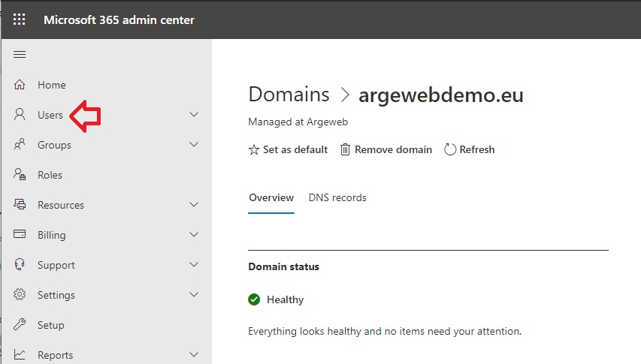
Task: Expand the Users chevron
Action: coord(194,115)
